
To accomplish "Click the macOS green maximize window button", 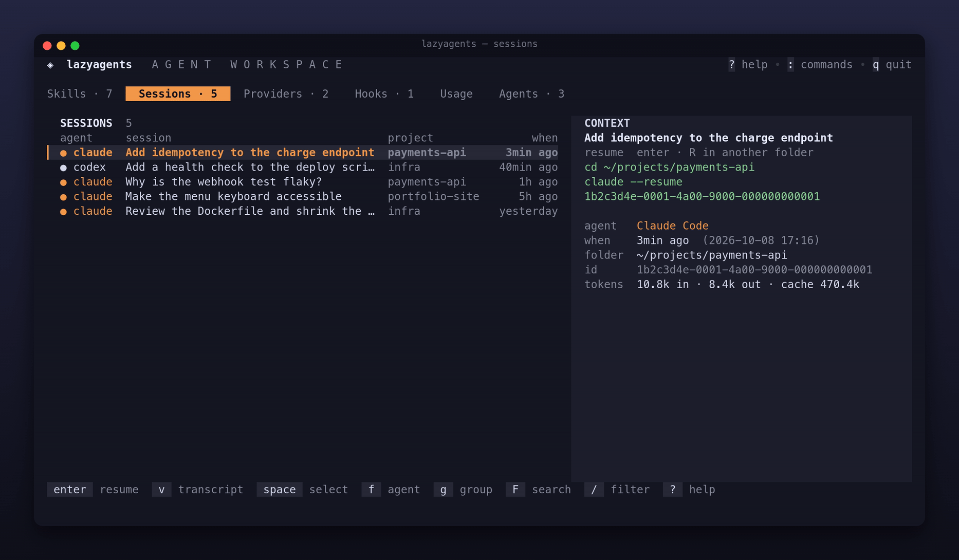I will tap(75, 46).
